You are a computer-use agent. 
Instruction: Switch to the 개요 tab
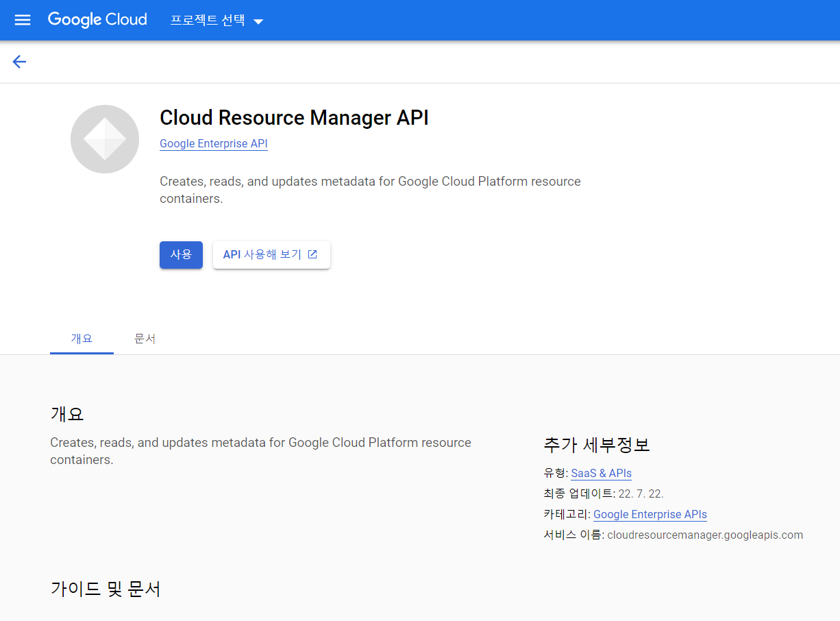tap(82, 339)
